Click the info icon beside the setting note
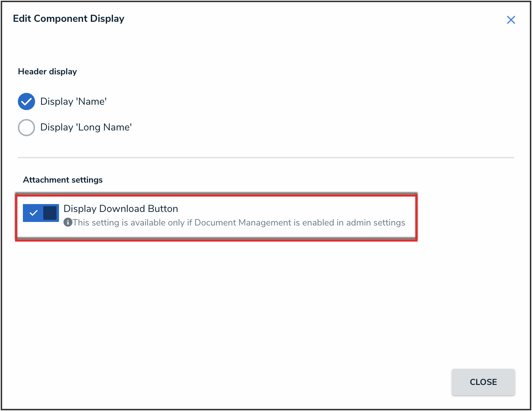This screenshot has width=532, height=411. click(x=68, y=222)
